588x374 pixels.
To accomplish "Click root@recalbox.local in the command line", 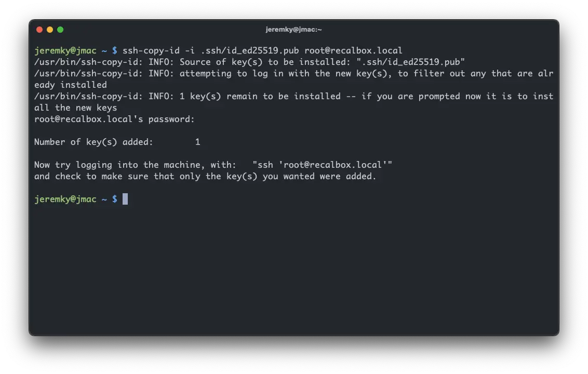I will (x=353, y=50).
